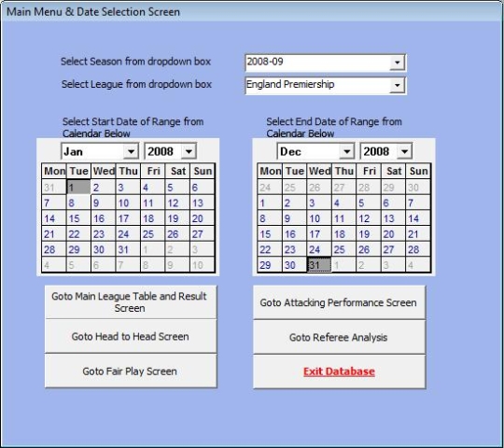Pick December 19 in the end calendar

[x=369, y=234]
